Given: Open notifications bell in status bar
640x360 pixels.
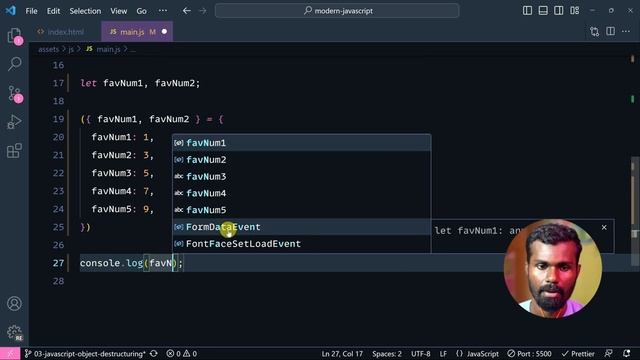Looking at the screenshot, I should 627,353.
